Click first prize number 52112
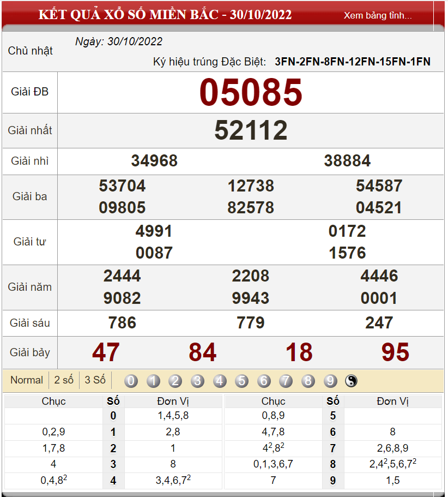The width and height of the screenshot is (448, 497). 251,130
